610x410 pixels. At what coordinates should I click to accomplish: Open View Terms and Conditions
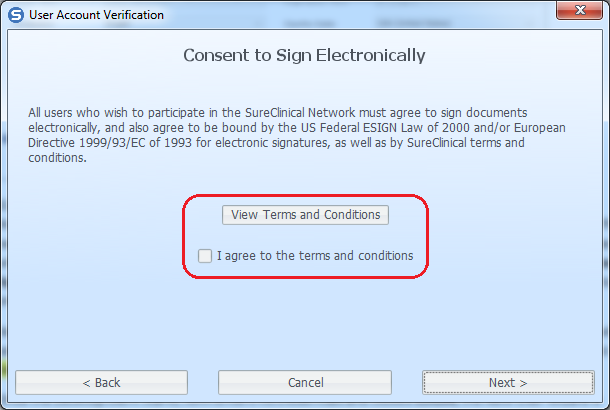click(x=305, y=215)
